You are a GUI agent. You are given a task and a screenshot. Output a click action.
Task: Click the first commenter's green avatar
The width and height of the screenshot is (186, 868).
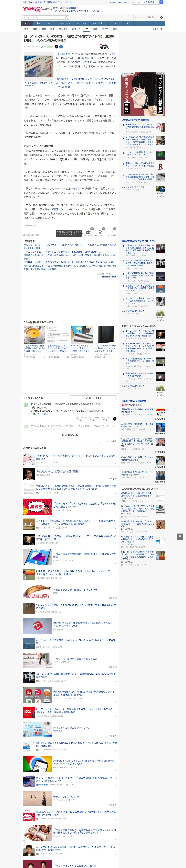coord(26,405)
